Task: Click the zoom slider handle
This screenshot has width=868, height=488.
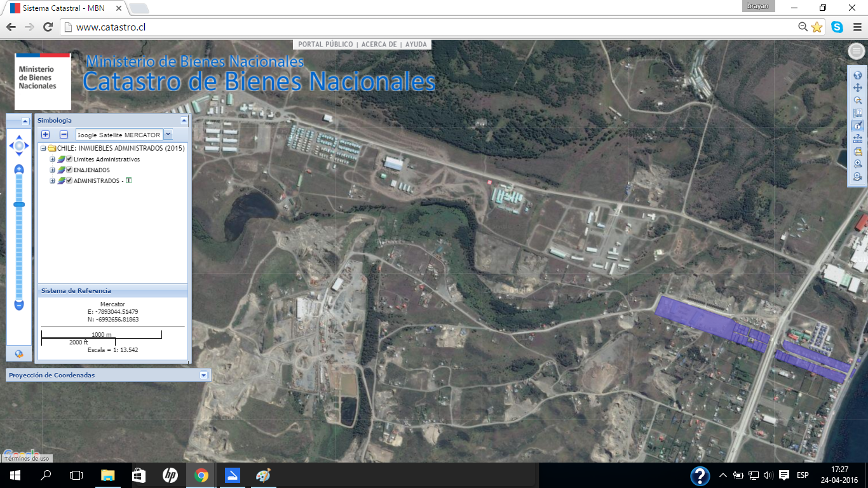Action: point(19,204)
